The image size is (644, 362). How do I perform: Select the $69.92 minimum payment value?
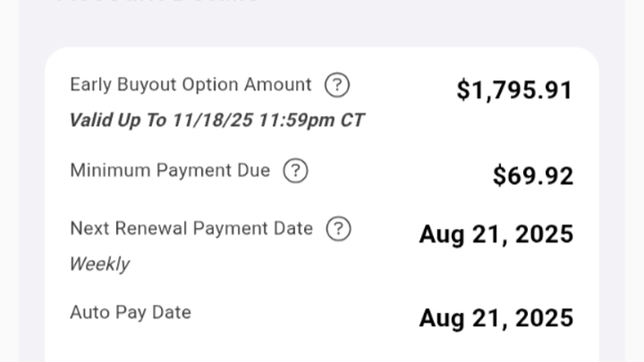click(533, 176)
